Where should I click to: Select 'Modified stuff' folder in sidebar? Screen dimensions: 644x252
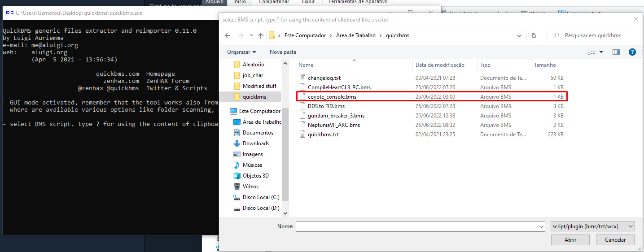(x=259, y=86)
